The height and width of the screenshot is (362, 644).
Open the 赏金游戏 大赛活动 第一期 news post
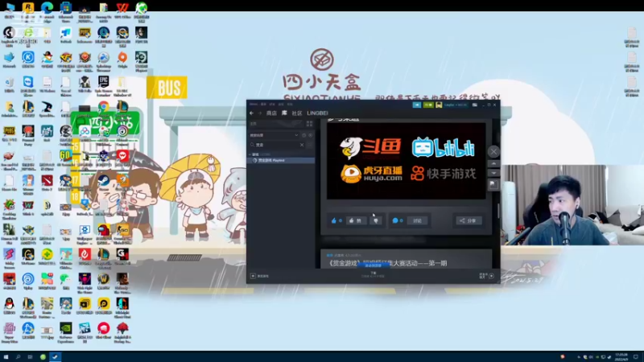click(387, 263)
